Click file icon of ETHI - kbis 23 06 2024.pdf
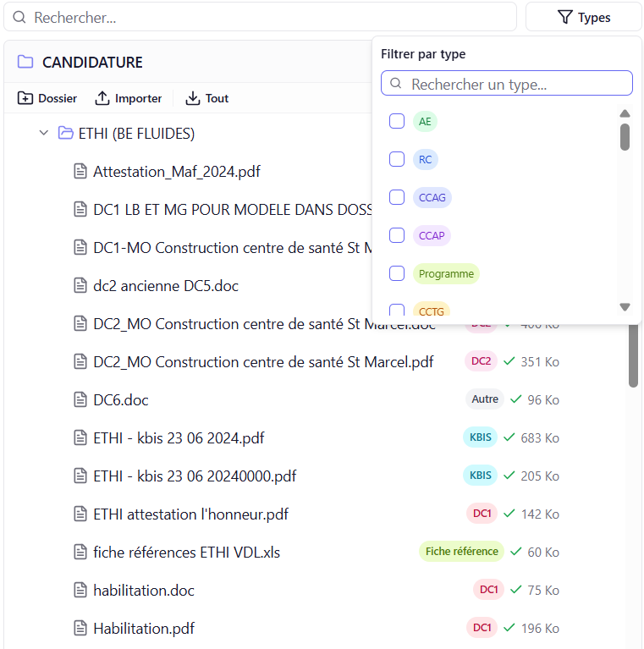 click(x=80, y=437)
